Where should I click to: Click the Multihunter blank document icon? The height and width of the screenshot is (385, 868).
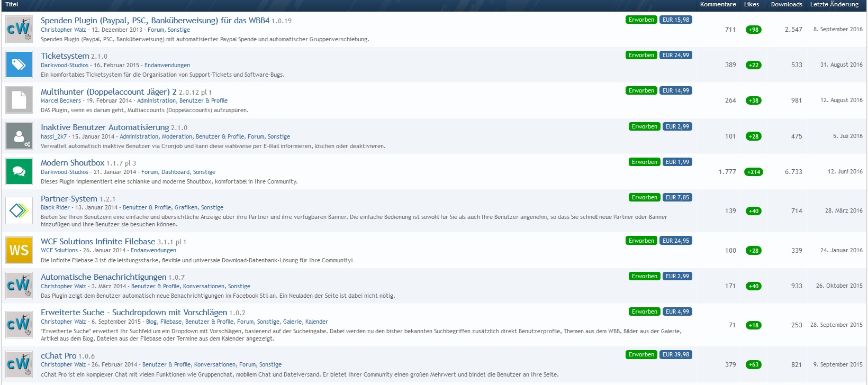pyautogui.click(x=19, y=100)
